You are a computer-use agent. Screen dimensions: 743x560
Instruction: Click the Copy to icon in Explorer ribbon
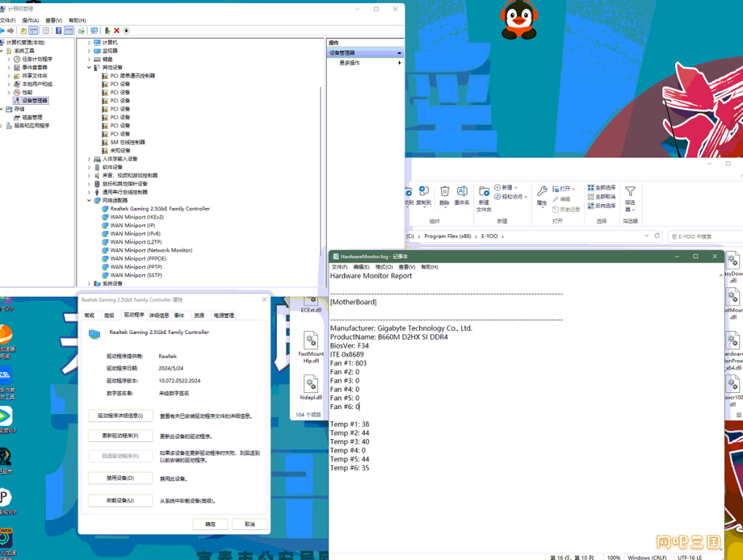tap(424, 191)
